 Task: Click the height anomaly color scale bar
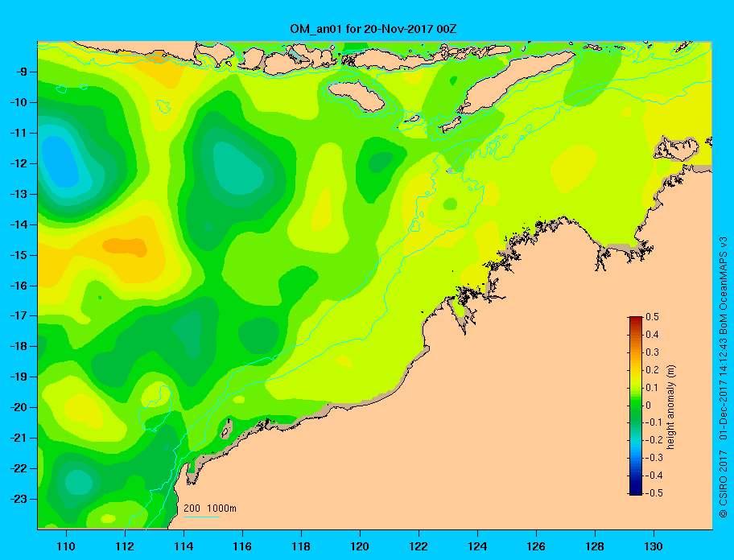pos(636,406)
